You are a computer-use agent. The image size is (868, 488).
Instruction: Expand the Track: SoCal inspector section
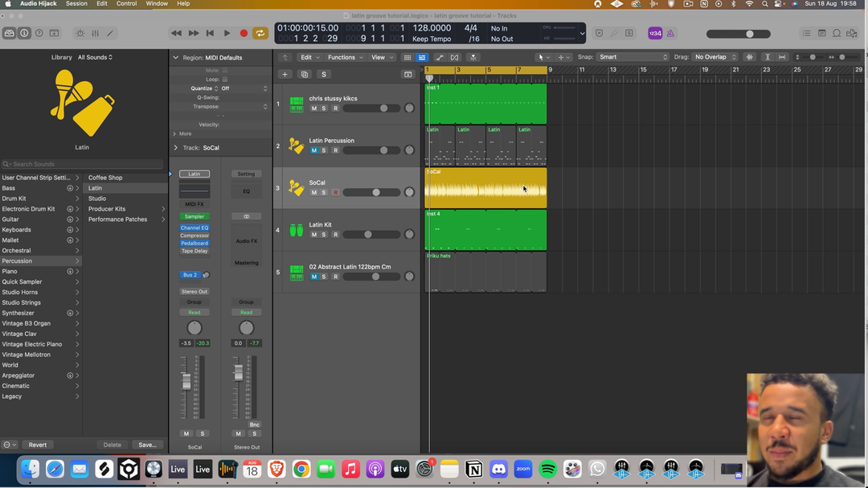(x=176, y=148)
